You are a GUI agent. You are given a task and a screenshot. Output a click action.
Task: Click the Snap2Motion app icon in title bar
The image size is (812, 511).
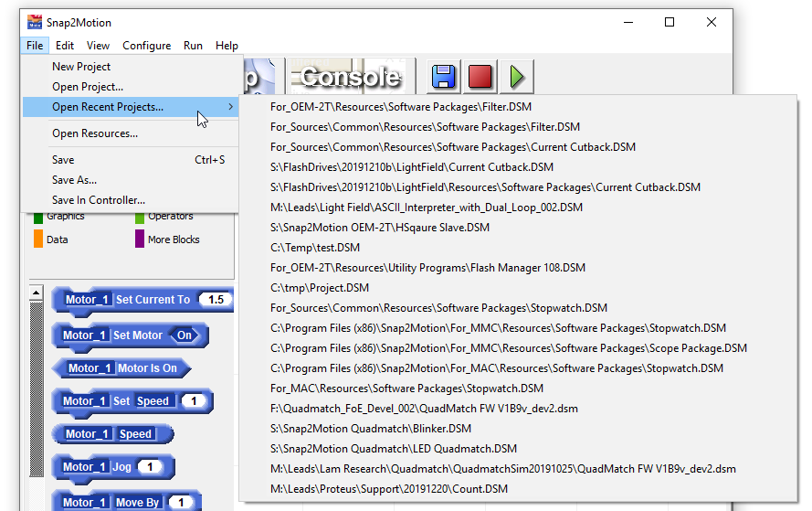coord(35,22)
